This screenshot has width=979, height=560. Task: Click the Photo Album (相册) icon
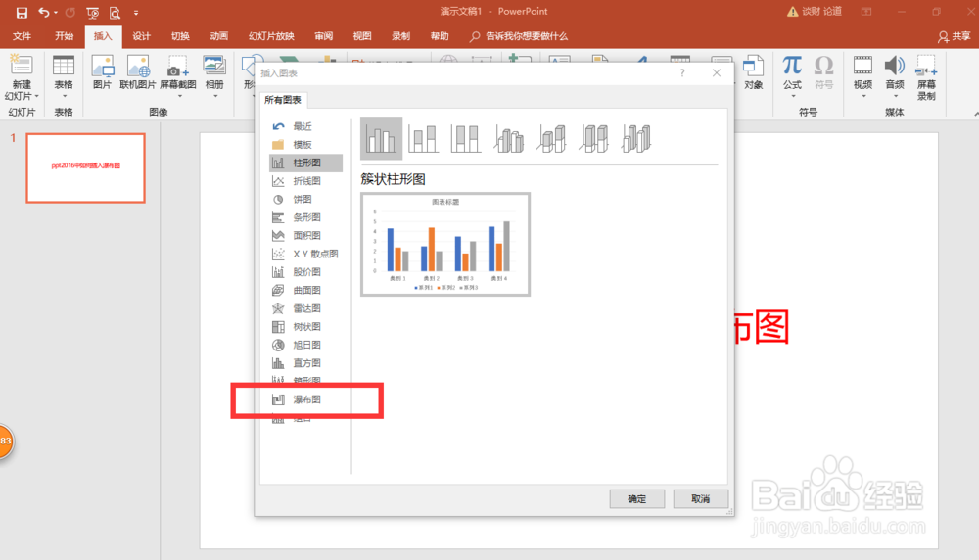[x=214, y=67]
